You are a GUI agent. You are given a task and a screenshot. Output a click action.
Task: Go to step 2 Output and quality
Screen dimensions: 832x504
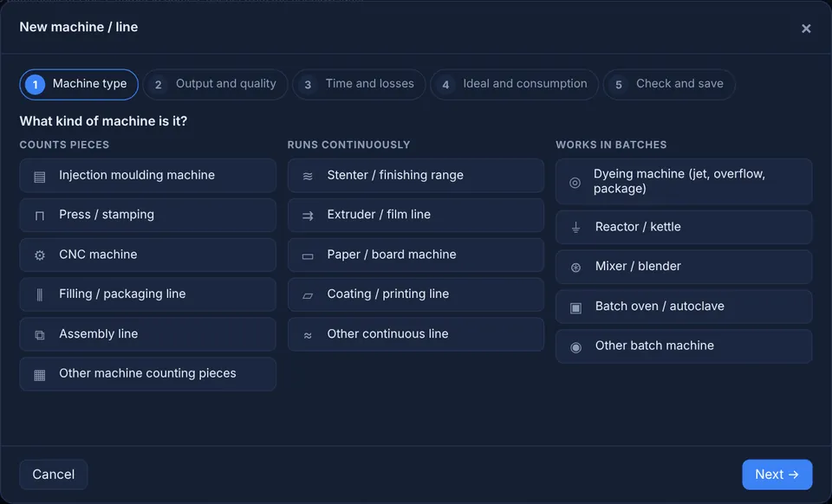(x=216, y=84)
